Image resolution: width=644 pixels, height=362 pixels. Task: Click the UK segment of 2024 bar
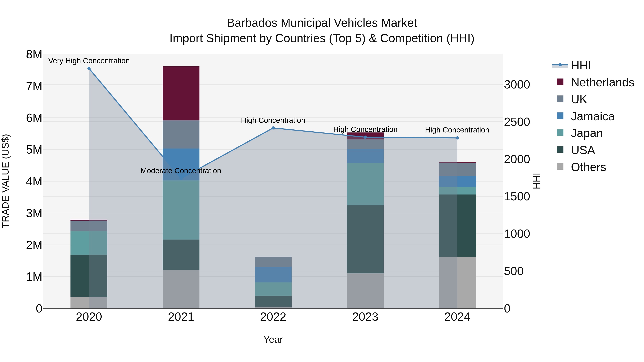(457, 169)
